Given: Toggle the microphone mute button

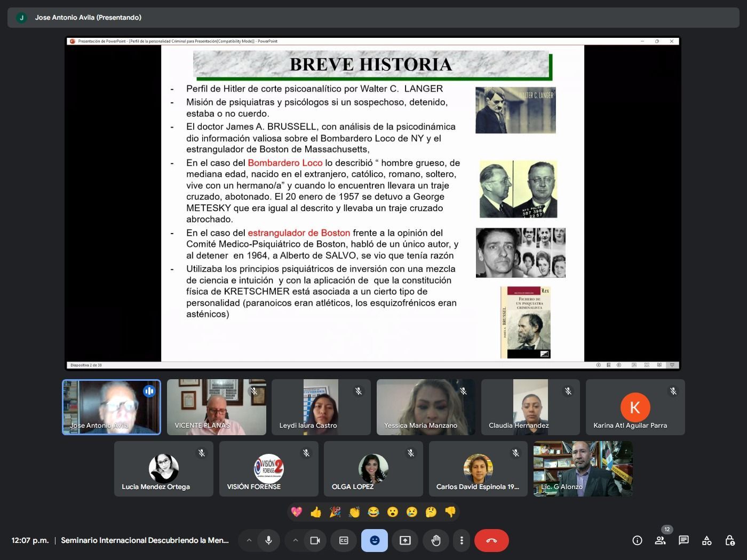Looking at the screenshot, I should coord(268,540).
